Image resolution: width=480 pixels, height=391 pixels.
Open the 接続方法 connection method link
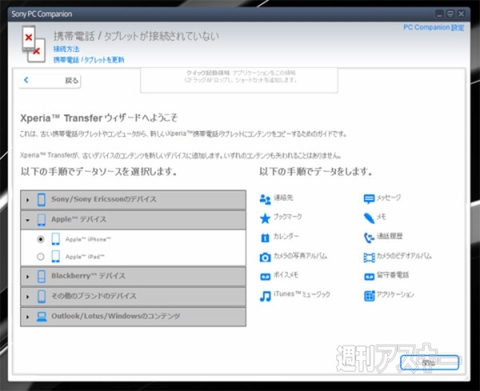pos(66,49)
